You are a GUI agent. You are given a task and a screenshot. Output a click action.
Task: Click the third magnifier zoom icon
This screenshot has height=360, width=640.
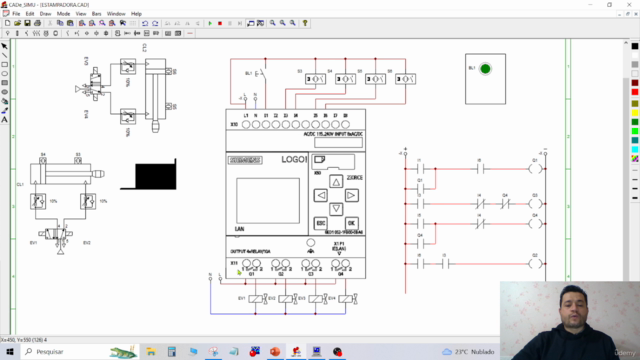(293, 23)
